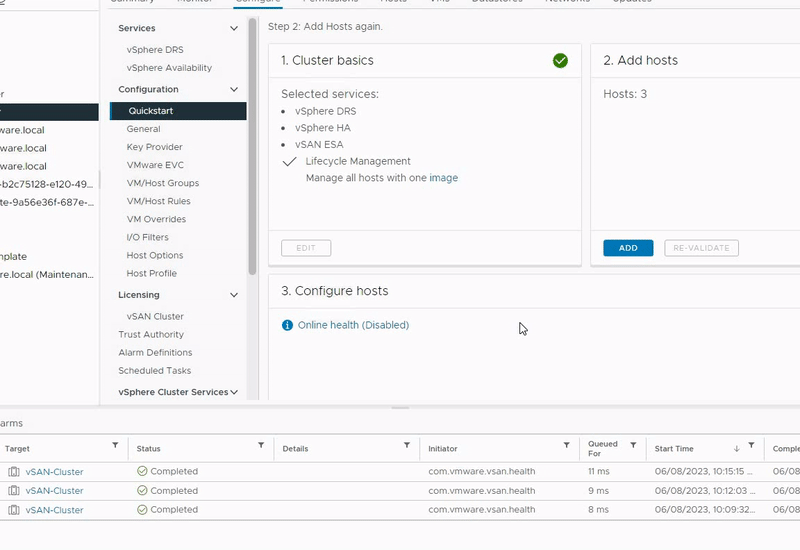
Task: Click cluster icon in 10:15:15 task row
Action: coord(14,472)
